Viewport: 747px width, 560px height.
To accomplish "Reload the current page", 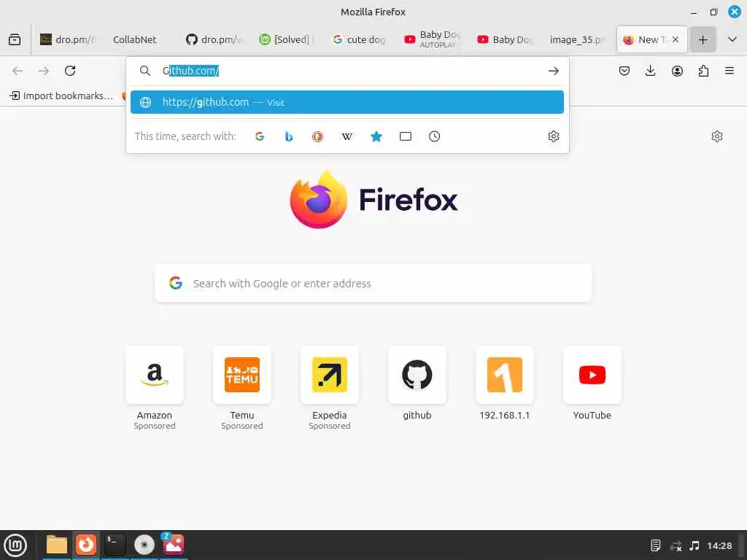I will [x=70, y=71].
